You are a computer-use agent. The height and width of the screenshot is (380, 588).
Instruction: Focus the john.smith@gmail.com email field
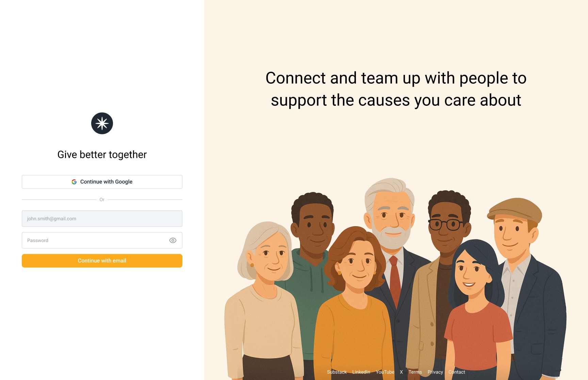102,219
